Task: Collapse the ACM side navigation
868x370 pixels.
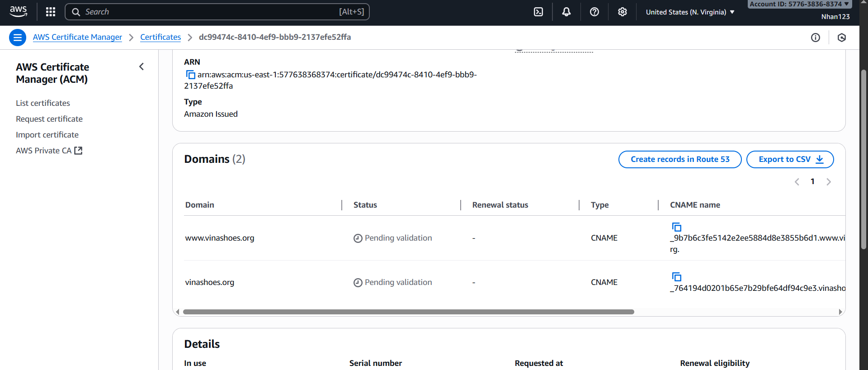Action: pyautogui.click(x=142, y=66)
